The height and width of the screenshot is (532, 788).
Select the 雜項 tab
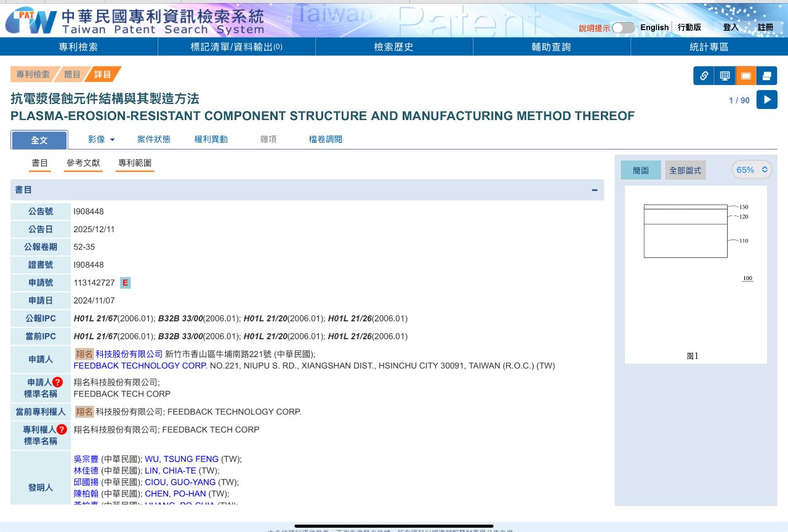coord(268,139)
